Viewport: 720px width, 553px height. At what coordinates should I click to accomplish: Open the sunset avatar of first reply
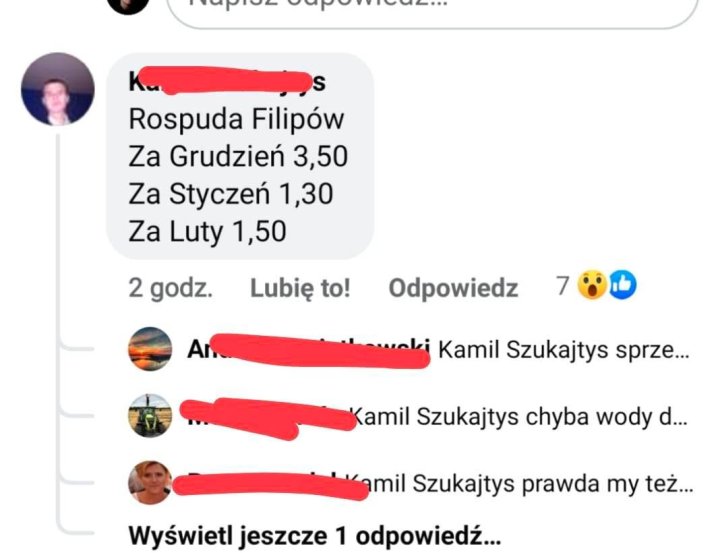coord(150,349)
